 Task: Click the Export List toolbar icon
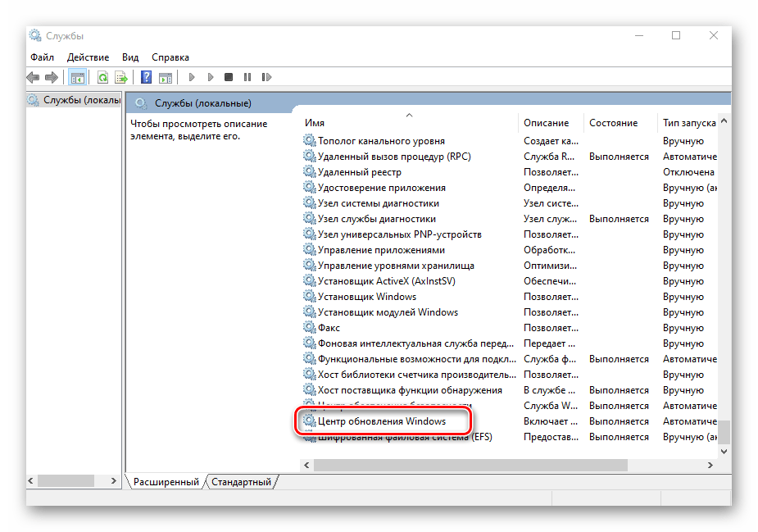121,77
